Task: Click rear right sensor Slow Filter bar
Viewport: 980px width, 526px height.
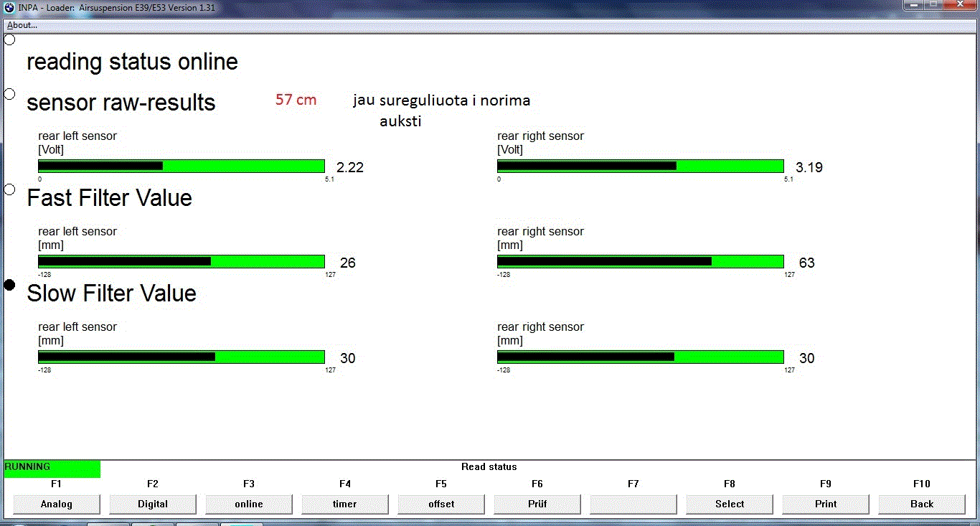Action: 641,357
